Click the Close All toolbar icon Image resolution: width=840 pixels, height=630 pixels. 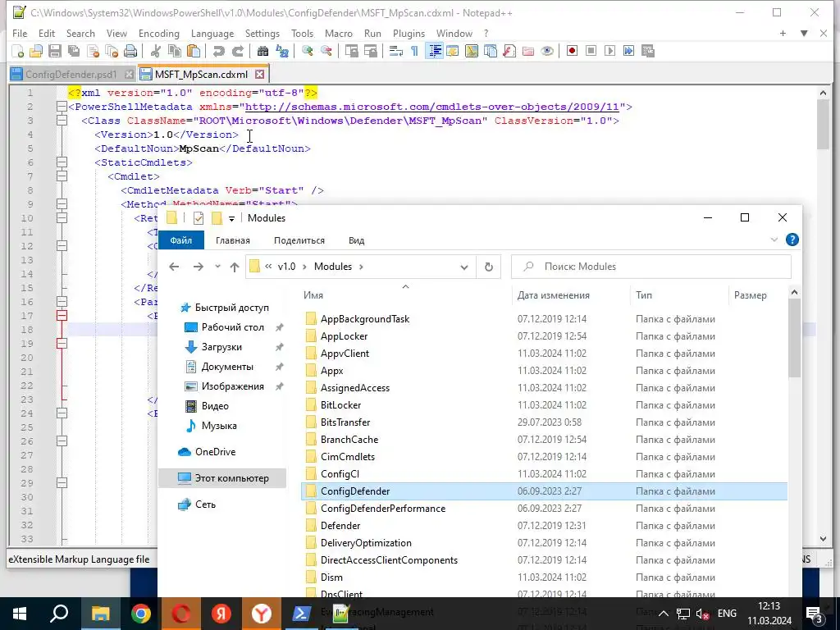point(112,51)
